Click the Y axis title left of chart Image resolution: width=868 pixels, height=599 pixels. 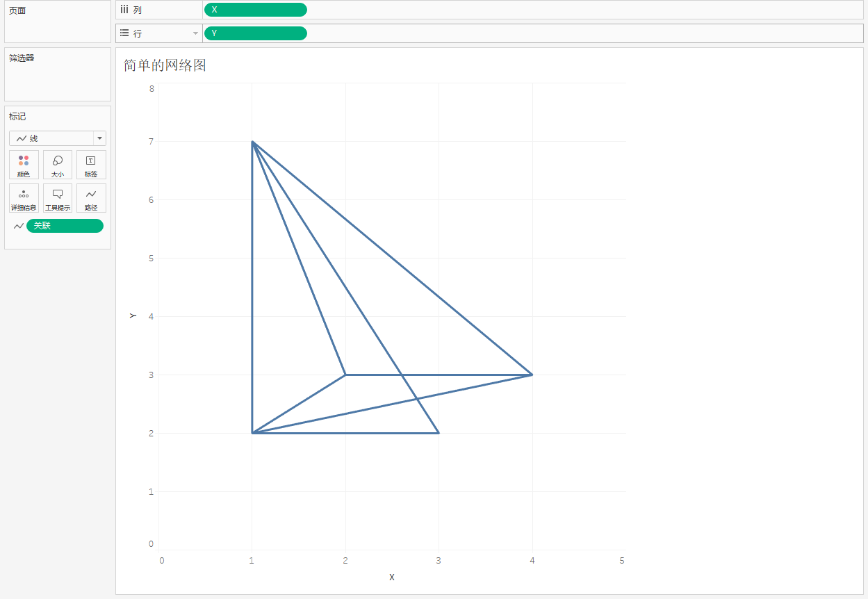point(133,316)
